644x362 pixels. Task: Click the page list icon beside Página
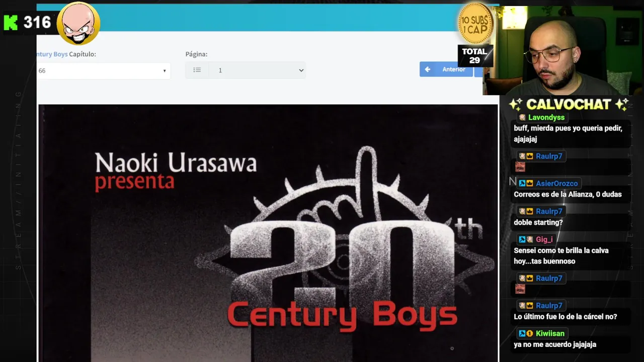tap(197, 70)
